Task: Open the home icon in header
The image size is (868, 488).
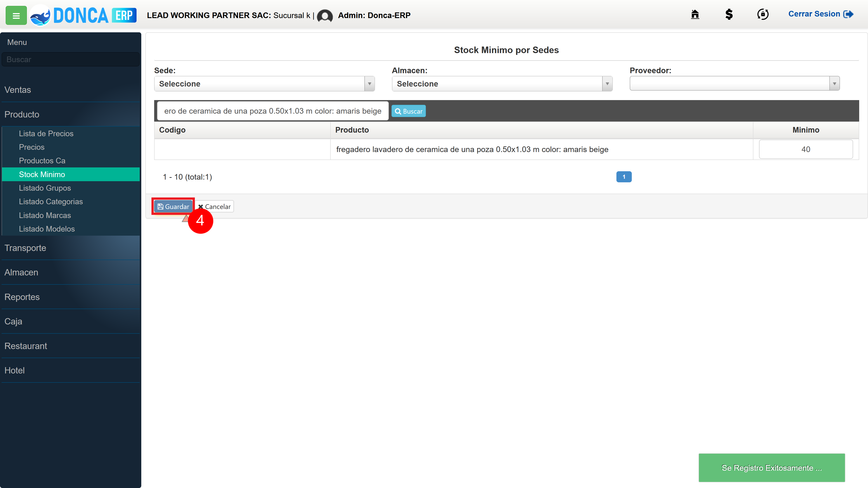Action: pyautogui.click(x=695, y=14)
